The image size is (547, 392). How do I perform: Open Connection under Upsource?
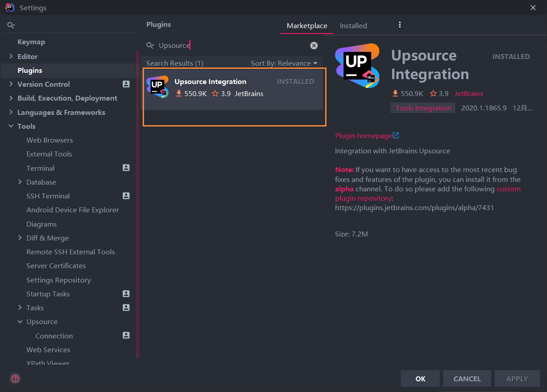(54, 336)
